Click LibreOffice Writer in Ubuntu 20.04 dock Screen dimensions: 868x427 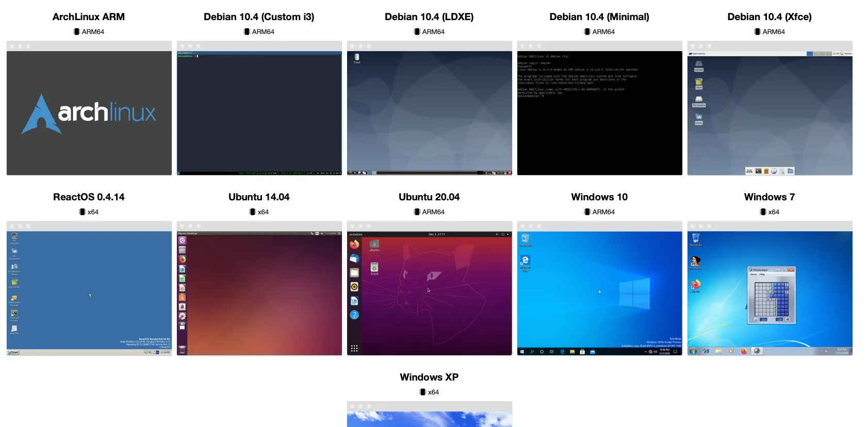(x=354, y=301)
